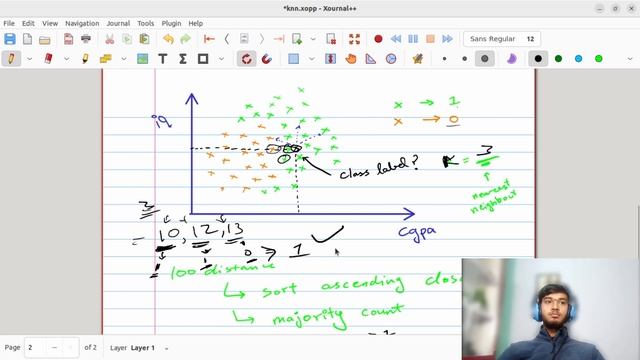Toggle grid snapping magnet
The width and height of the screenshot is (640, 360).
click(x=267, y=59)
